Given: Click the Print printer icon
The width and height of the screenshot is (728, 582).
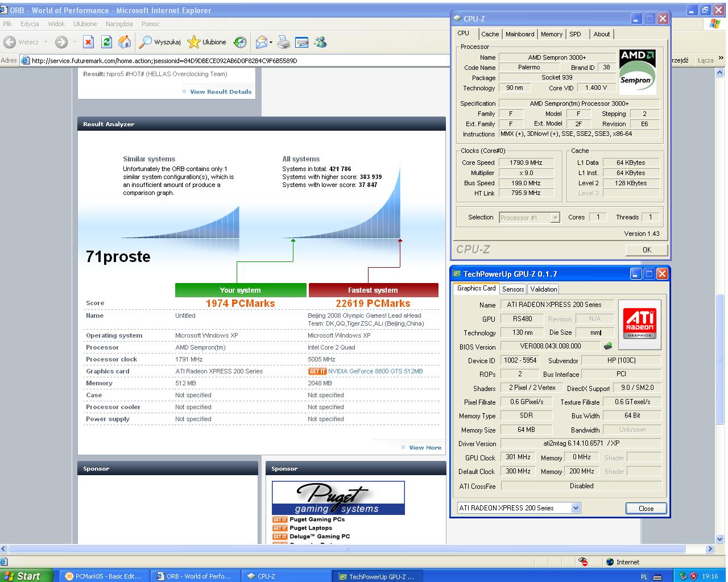Looking at the screenshot, I should click(284, 42).
